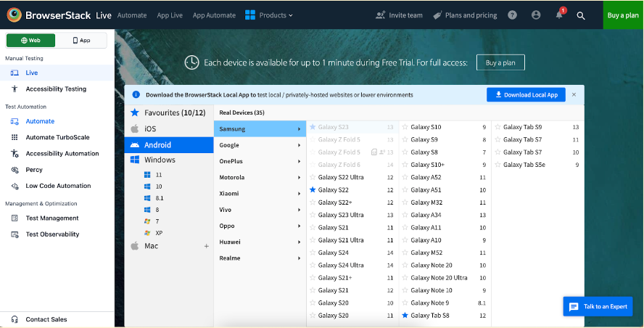
Task: Open Talk to an Expert chat
Action: click(x=598, y=306)
